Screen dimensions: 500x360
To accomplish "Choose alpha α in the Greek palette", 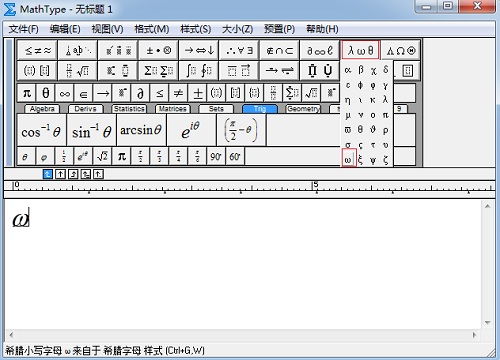I will pyautogui.click(x=348, y=70).
